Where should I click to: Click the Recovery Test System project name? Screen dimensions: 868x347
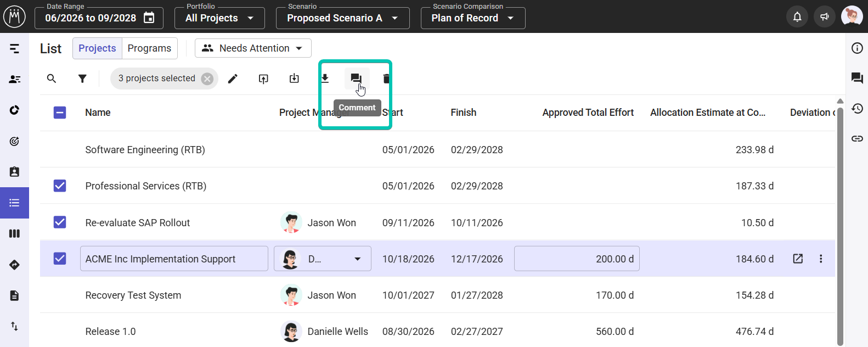pos(133,295)
